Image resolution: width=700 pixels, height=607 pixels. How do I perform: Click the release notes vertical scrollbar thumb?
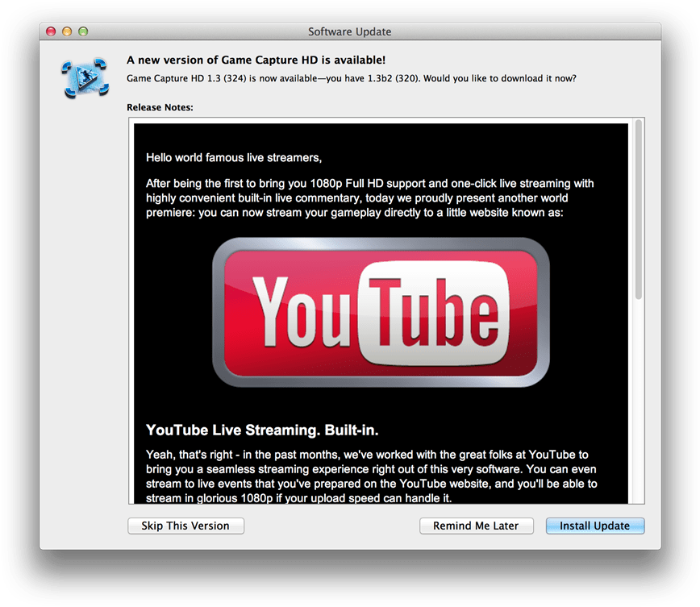639,210
